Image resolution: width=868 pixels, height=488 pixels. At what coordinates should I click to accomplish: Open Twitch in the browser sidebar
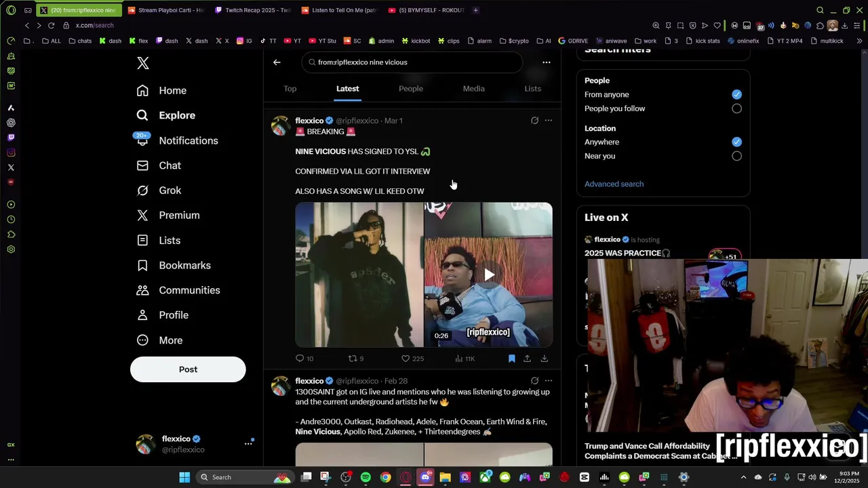11,138
